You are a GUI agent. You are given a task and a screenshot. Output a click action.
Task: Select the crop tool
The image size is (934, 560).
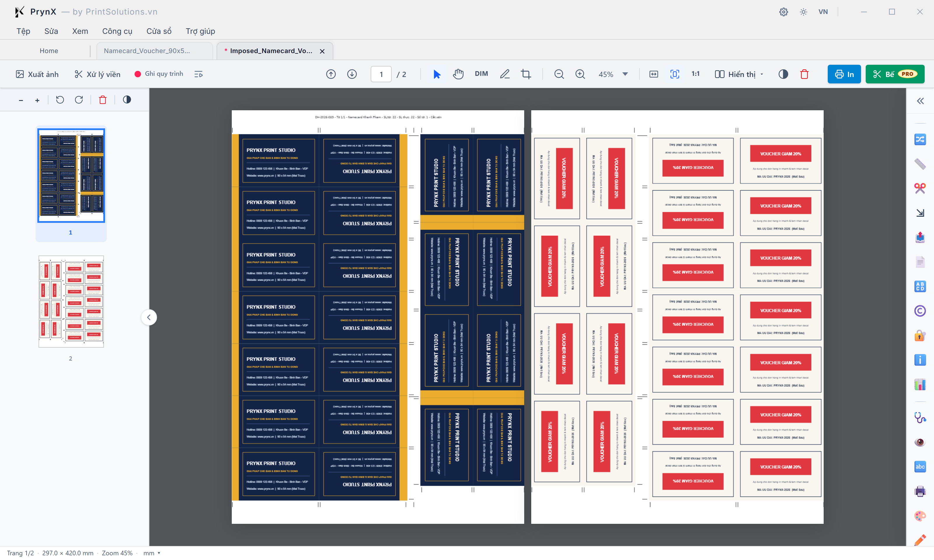(x=526, y=74)
